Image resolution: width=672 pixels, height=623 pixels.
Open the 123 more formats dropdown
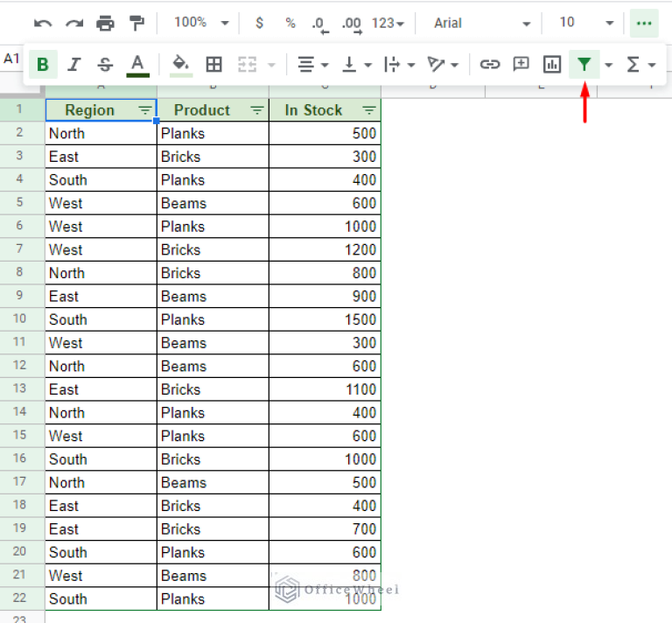(x=388, y=23)
